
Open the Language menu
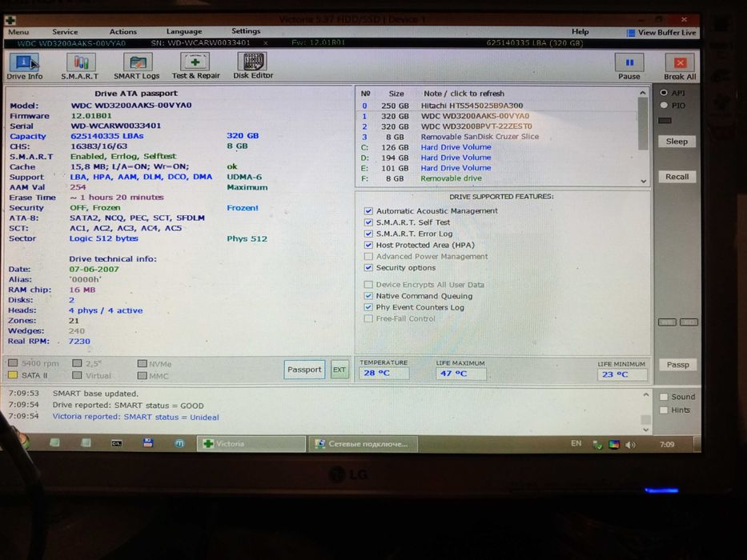[x=184, y=31]
